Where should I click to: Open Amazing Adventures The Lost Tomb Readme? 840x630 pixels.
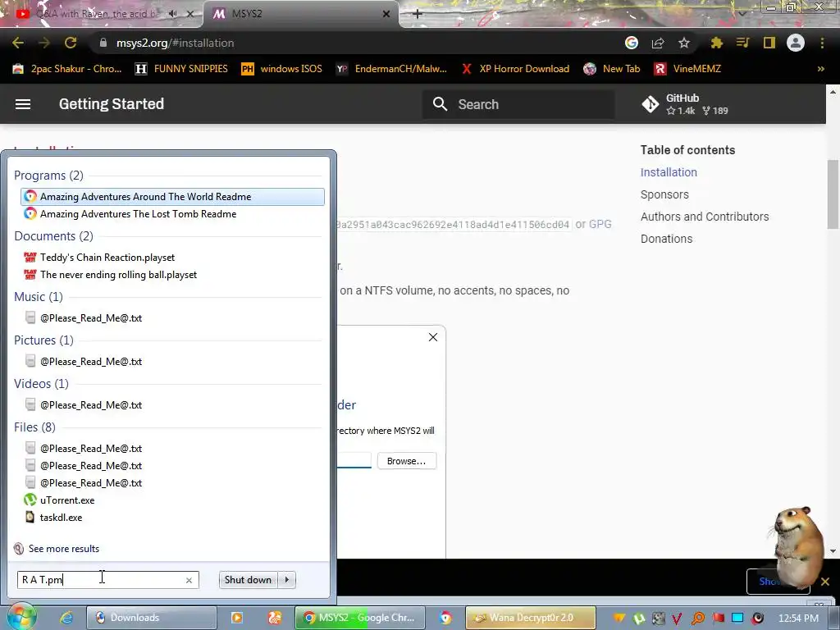pos(138,214)
